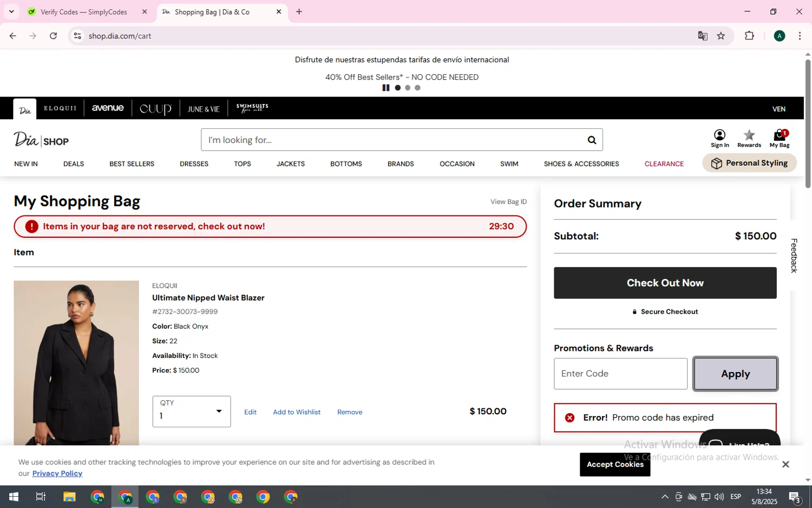Click the site information icon
The width and height of the screenshot is (812, 508).
pos(77,36)
